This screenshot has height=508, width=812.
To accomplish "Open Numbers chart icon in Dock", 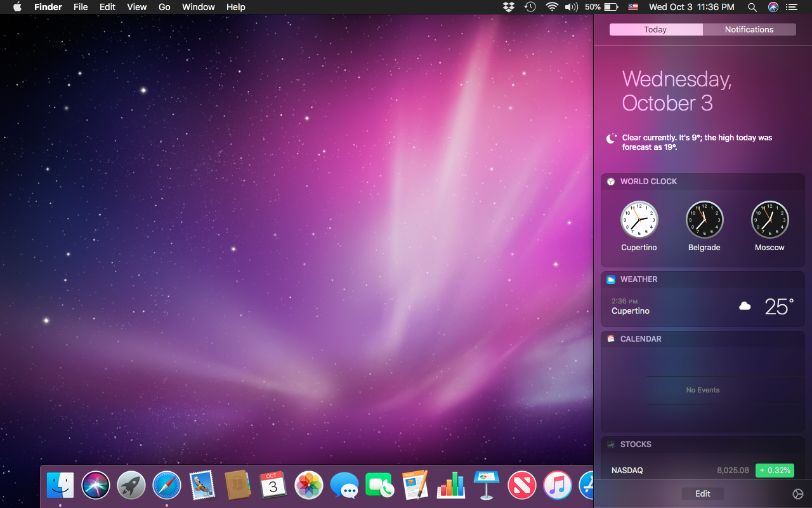I will coord(451,486).
